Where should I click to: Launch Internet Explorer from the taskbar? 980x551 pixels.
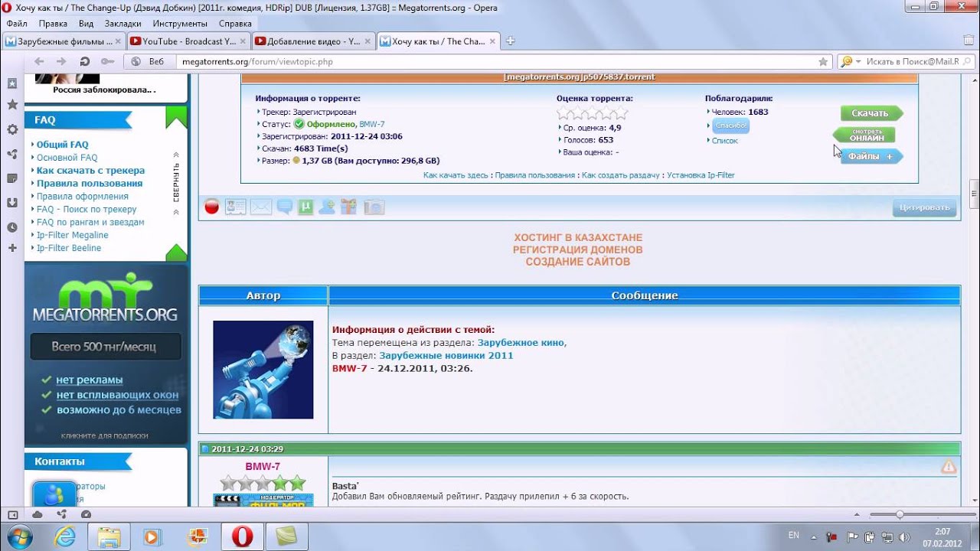coord(65,536)
